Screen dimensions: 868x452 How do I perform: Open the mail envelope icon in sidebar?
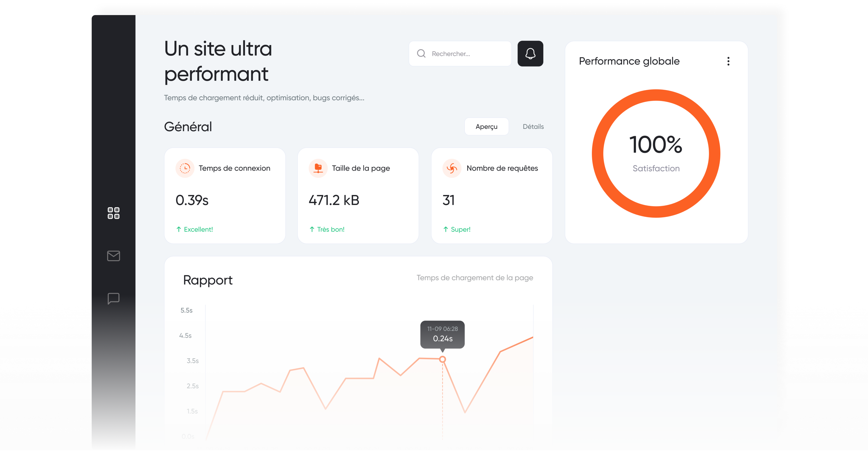(113, 256)
